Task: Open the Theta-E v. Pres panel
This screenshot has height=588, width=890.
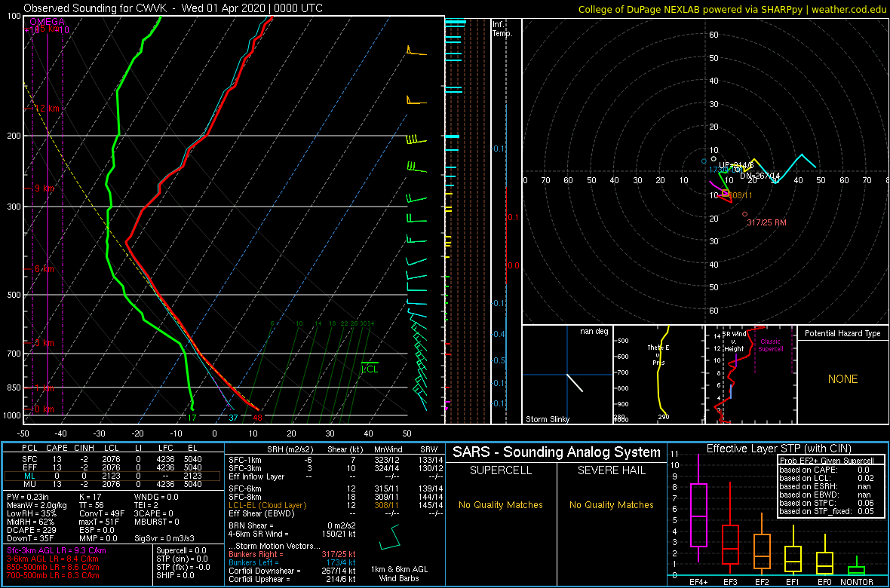Action: pos(658,375)
